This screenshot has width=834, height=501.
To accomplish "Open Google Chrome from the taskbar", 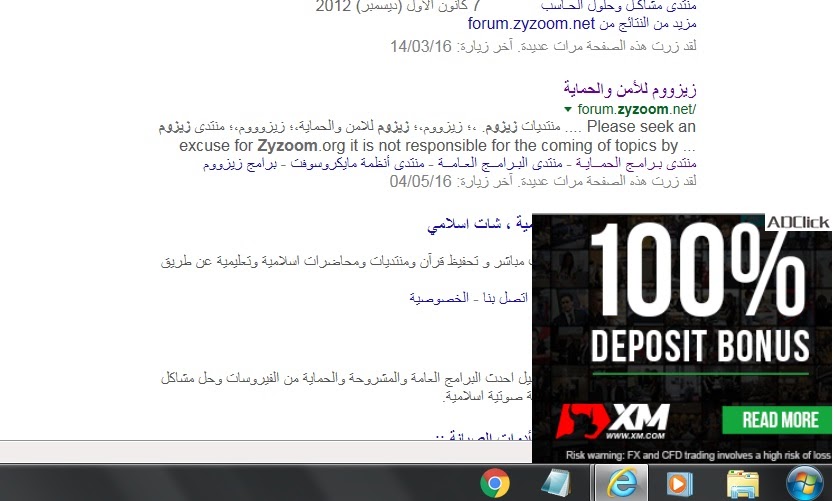I will coord(495,483).
